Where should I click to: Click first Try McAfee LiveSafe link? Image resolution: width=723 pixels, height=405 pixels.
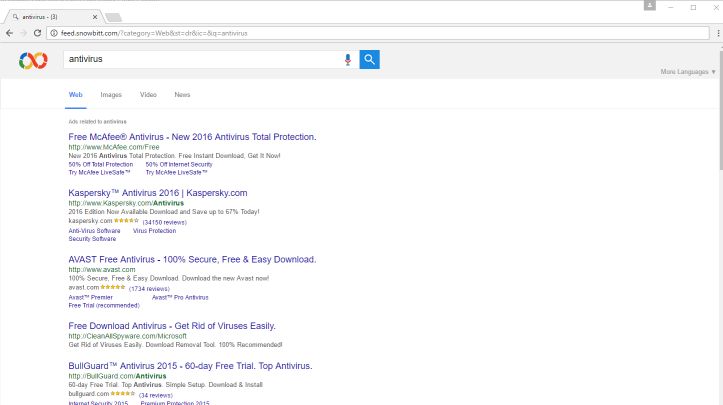click(x=99, y=173)
